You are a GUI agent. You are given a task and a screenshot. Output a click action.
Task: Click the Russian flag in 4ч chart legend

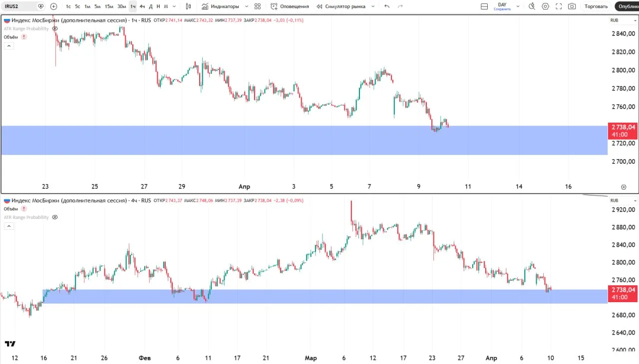pyautogui.click(x=7, y=200)
